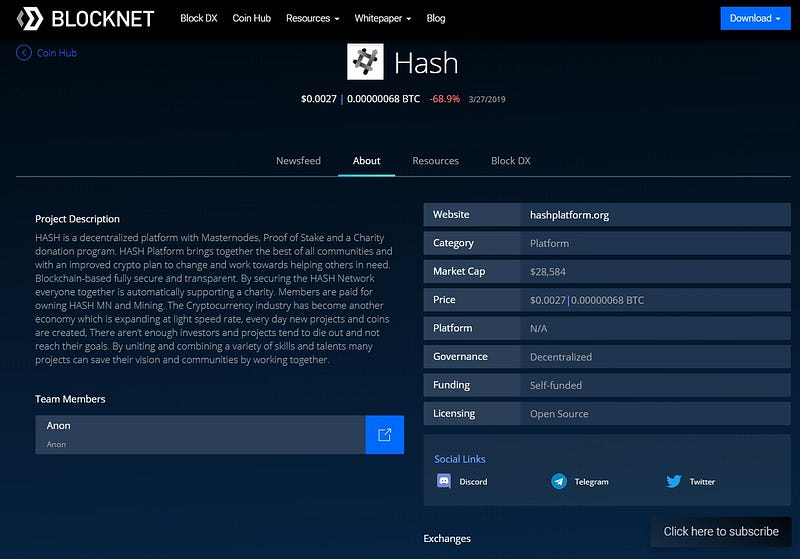Image resolution: width=800 pixels, height=559 pixels.
Task: Click the Discord icon
Action: point(444,481)
